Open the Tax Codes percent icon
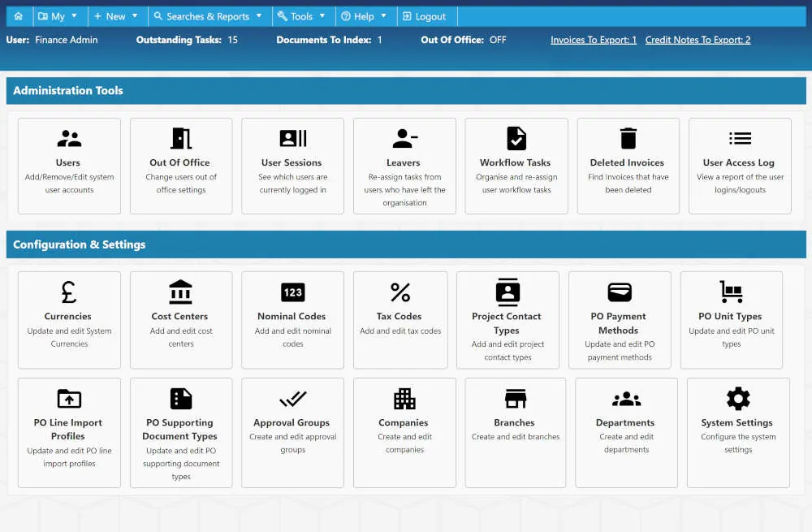The height and width of the screenshot is (532, 812). tap(400, 292)
